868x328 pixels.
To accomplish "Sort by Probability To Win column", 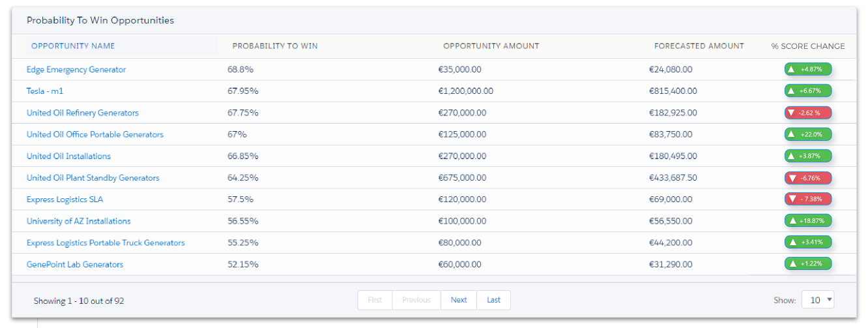I will [x=275, y=46].
